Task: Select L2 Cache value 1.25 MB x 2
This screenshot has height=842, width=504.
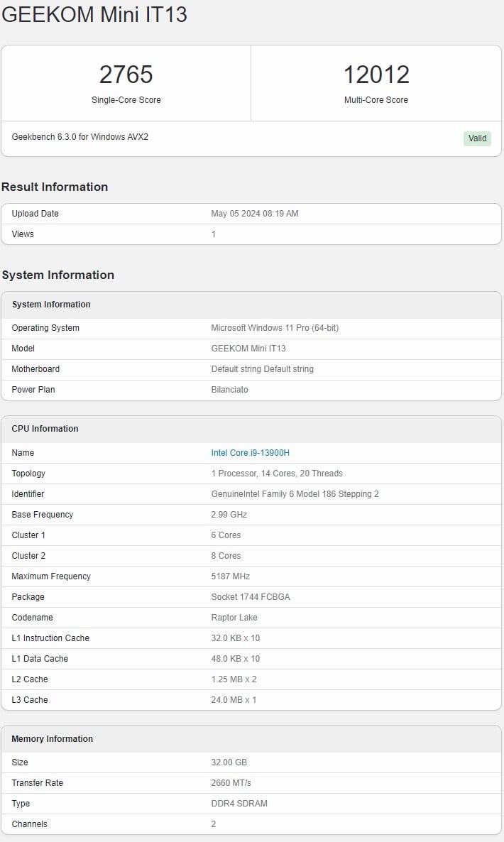Action: coord(234,679)
